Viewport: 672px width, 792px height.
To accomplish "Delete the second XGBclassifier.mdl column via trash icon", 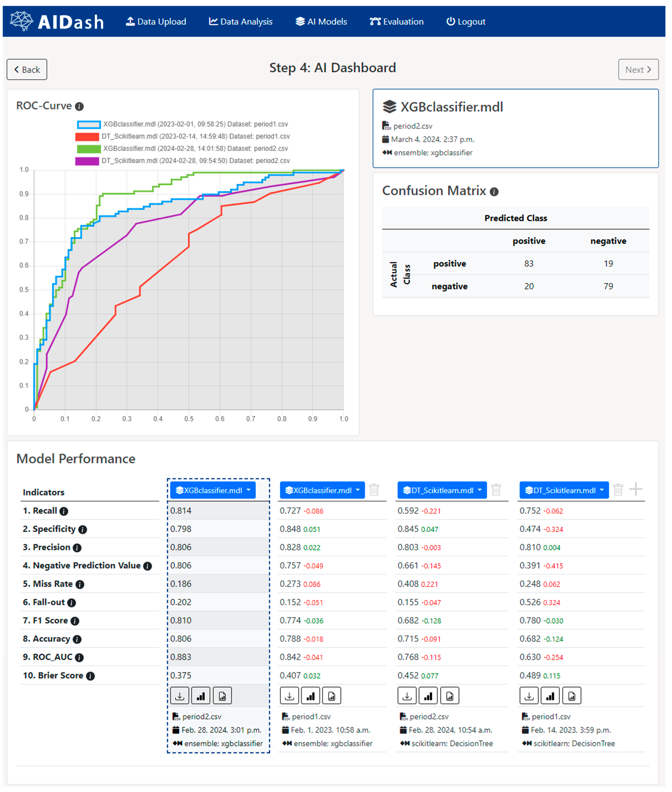I will pyautogui.click(x=374, y=490).
